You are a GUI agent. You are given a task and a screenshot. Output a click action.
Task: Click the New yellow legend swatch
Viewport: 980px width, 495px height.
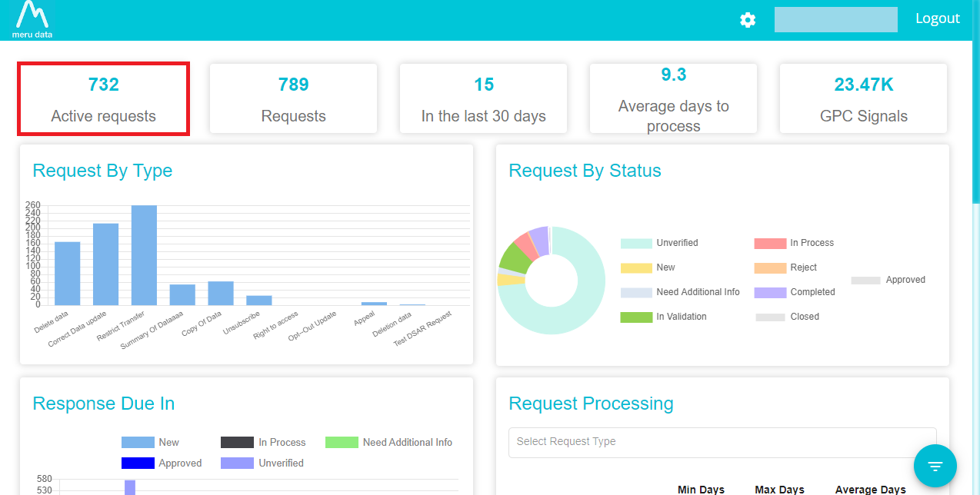[635, 267]
